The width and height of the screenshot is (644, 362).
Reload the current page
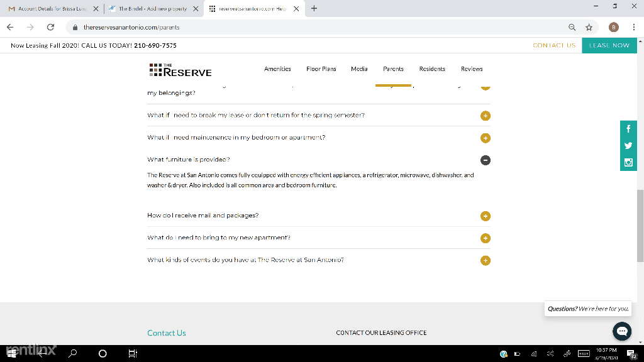[x=50, y=27]
